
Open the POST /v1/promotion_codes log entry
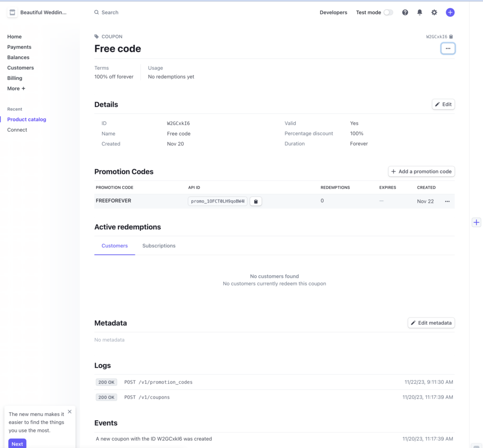[x=158, y=382]
